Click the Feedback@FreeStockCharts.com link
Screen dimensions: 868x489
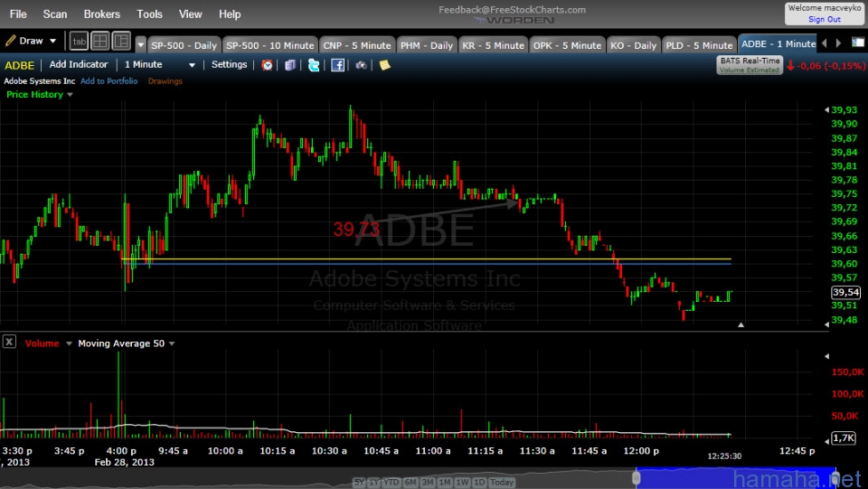pos(512,9)
